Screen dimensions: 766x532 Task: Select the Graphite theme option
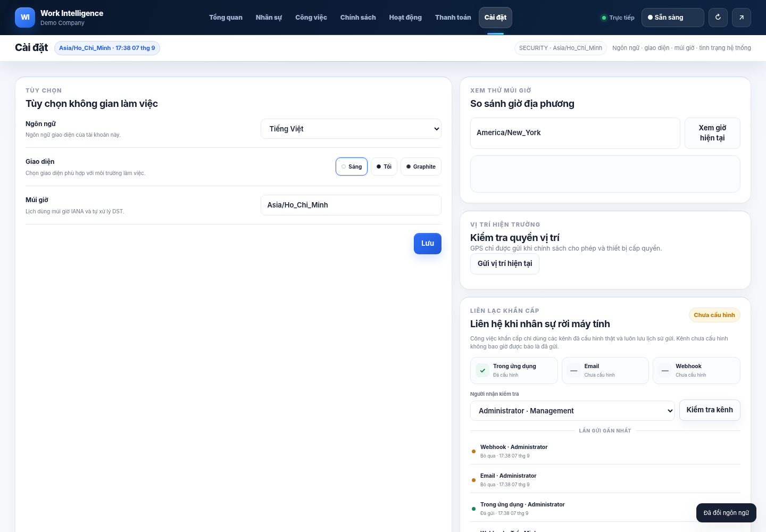coord(421,167)
